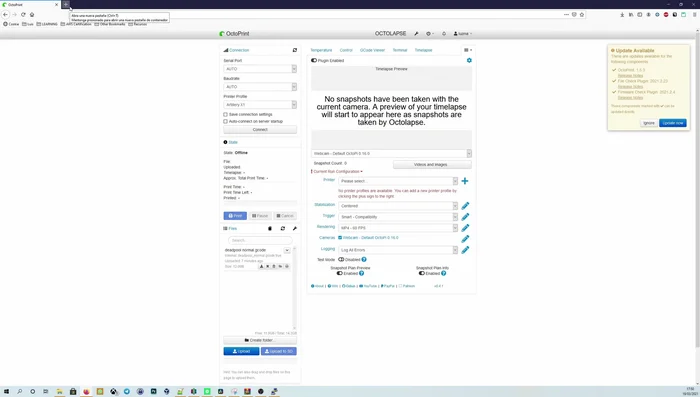The width and height of the screenshot is (700, 397).
Task: Show help for Snapshot Plan Preview
Action: coord(362,273)
